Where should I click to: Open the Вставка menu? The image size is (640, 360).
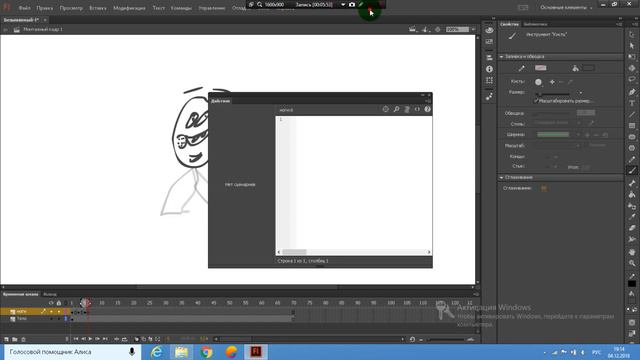pos(98,8)
